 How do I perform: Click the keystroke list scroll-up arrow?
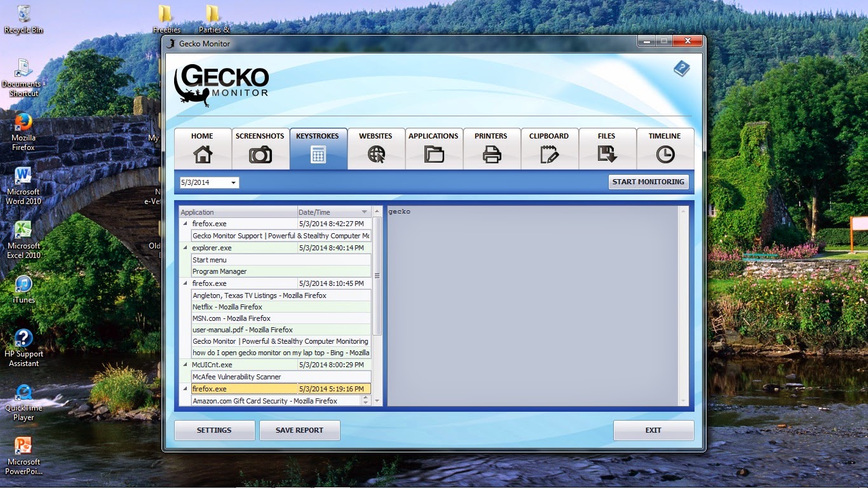pos(377,212)
